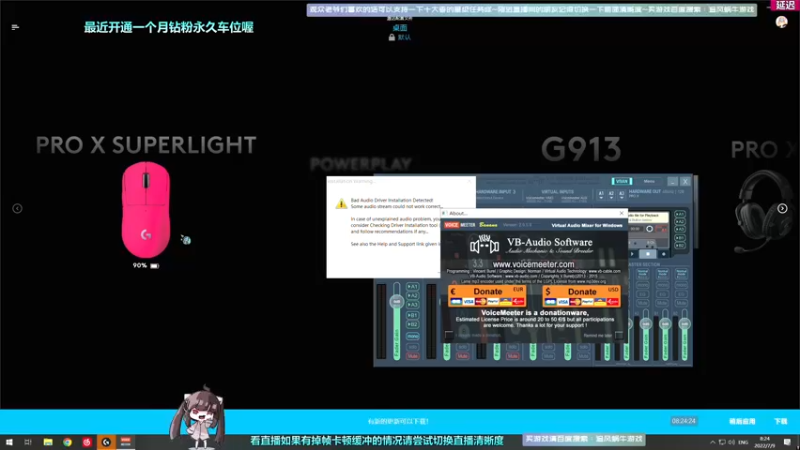Screen dimensions: 800x450
Task: Open the hamburger menu in G HUB
Action: tap(15, 27)
